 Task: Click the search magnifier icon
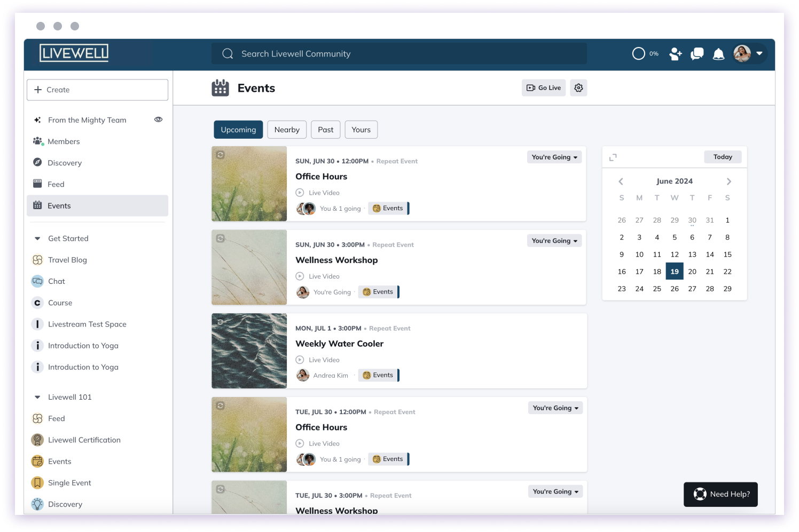tap(228, 53)
